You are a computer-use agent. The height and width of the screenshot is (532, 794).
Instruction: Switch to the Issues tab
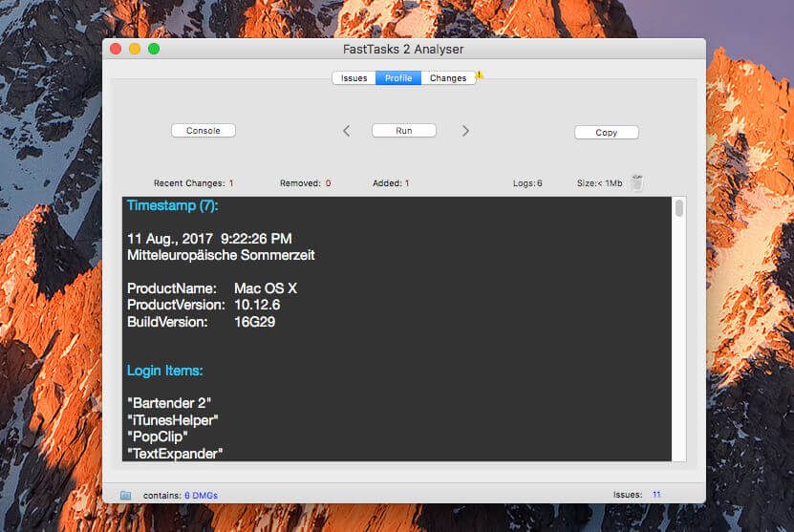pos(354,78)
